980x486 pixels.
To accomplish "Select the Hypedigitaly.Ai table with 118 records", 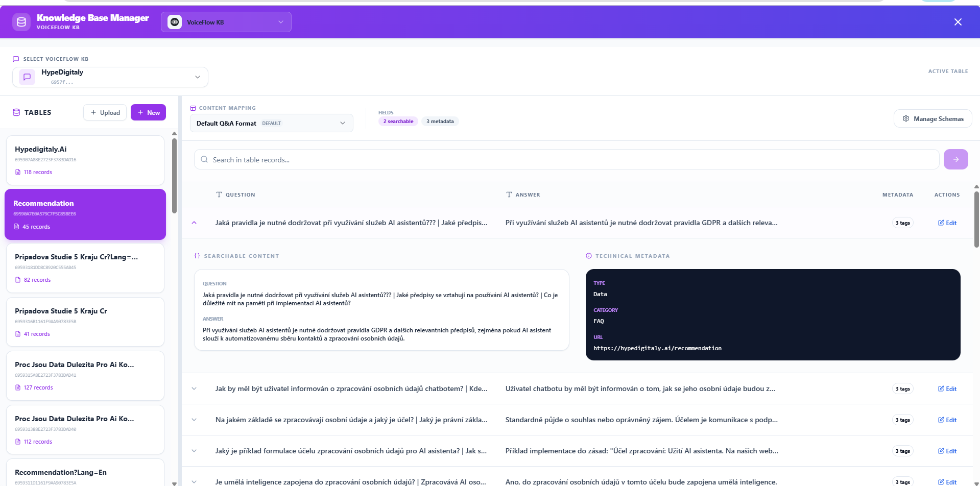I will [85, 160].
